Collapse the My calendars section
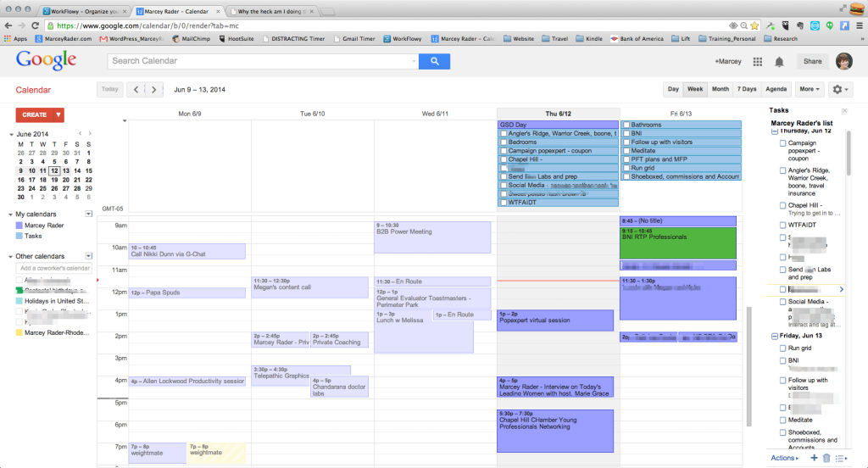 point(10,214)
